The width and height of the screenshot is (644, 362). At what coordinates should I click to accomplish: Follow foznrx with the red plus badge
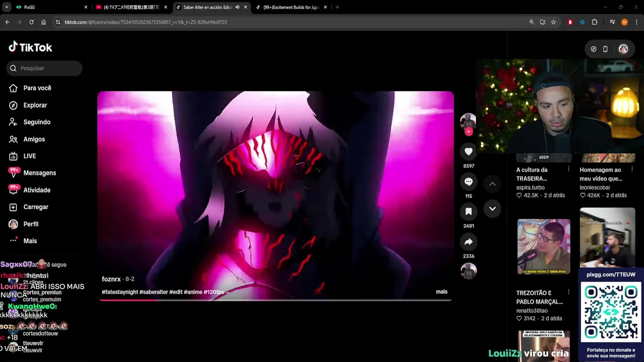[x=468, y=132]
